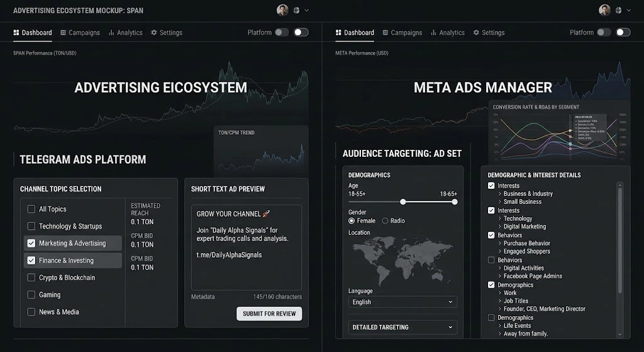Uncheck the Interests box above Technology
Image resolution: width=644 pixels, height=352 pixels.
point(491,210)
